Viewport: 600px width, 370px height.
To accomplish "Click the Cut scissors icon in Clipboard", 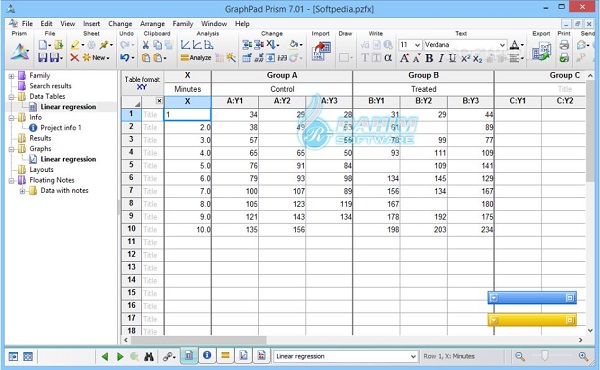I will point(145,45).
